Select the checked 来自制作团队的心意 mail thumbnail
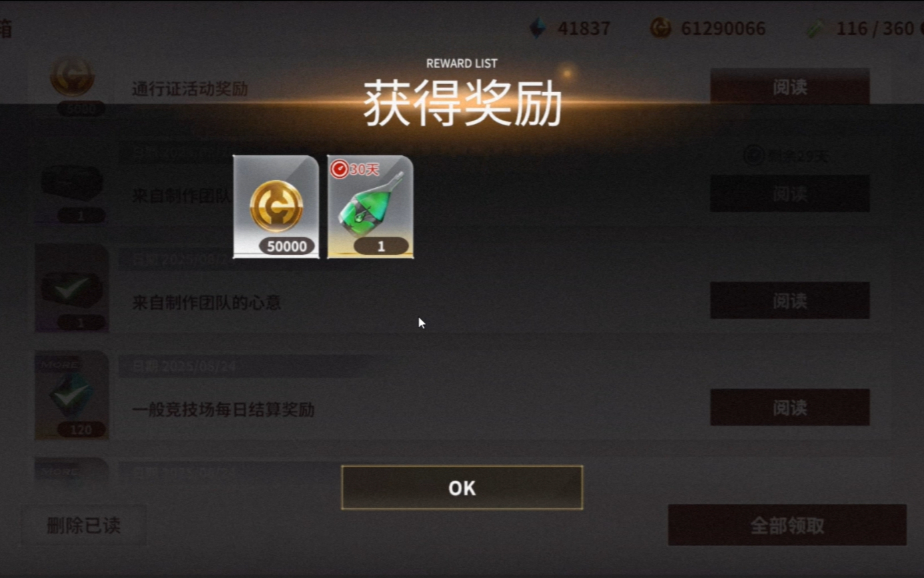The width and height of the screenshot is (924, 578). (x=72, y=289)
